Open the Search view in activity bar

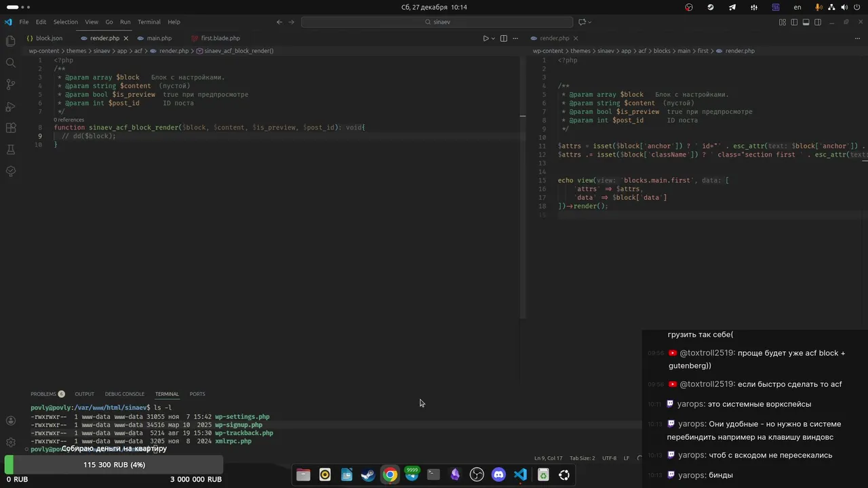[x=10, y=63]
